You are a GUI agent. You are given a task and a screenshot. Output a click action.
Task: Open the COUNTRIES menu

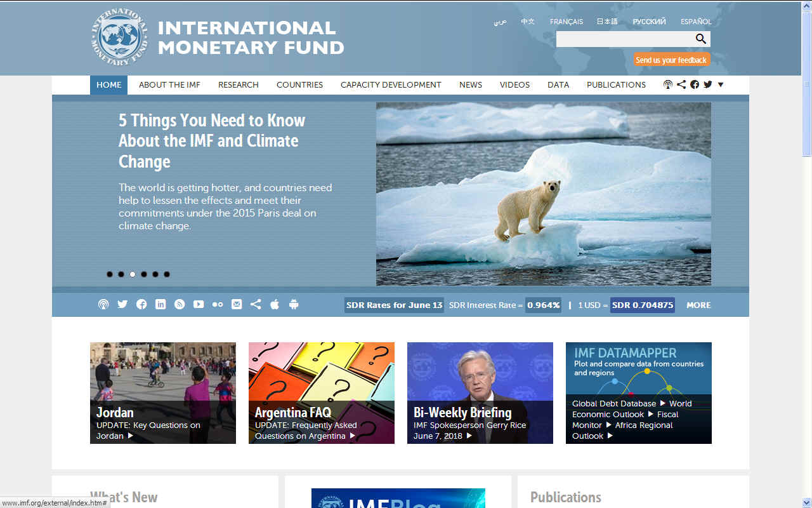[299, 85]
